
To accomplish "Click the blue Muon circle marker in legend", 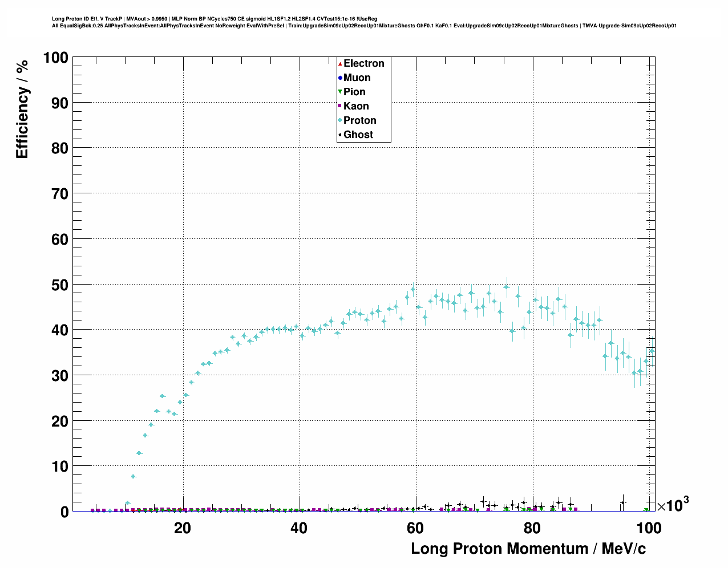I will click(340, 78).
